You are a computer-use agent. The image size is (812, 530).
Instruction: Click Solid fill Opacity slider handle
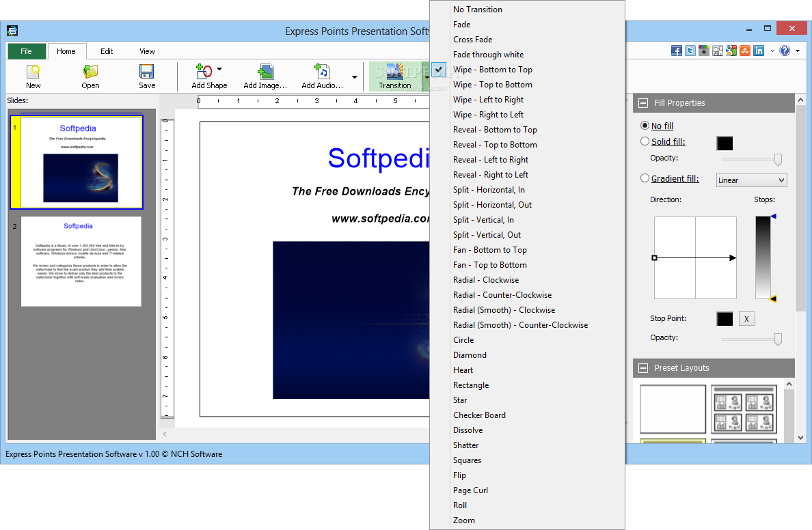tap(777, 160)
